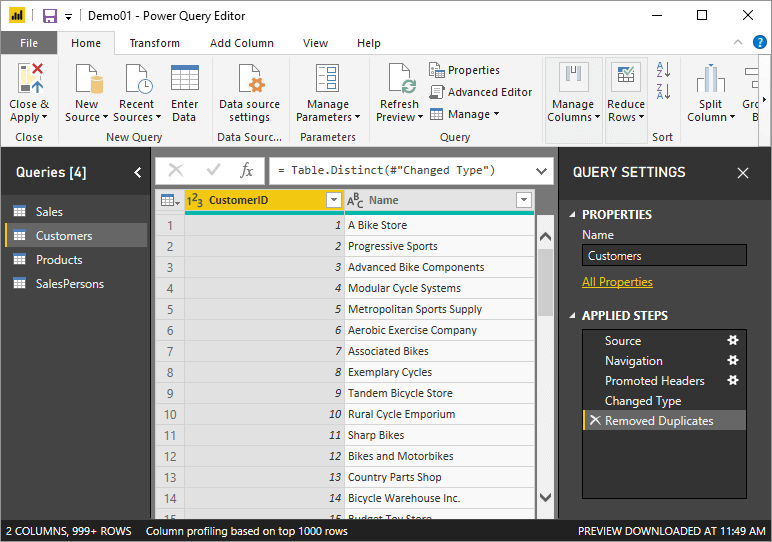Viewport: 772px width, 542px height.
Task: Select row number 5 header
Action: pos(170,309)
